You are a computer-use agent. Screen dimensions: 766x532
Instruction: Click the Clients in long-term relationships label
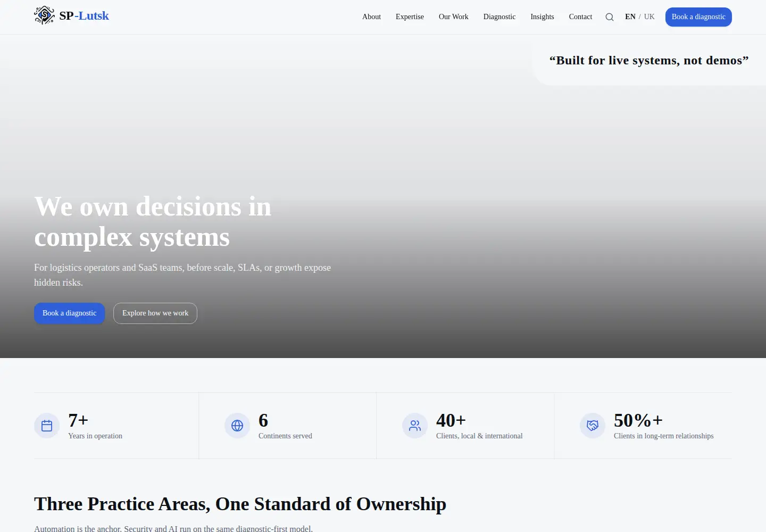pyautogui.click(x=664, y=436)
